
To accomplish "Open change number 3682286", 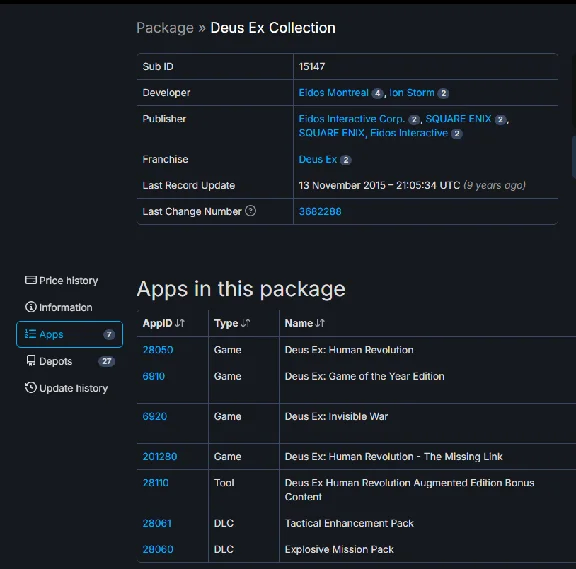I will 320,212.
